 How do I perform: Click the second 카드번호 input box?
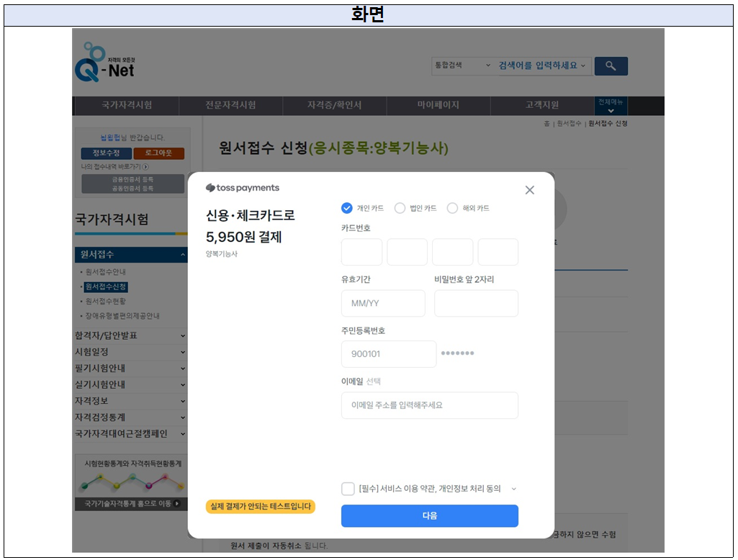(407, 252)
